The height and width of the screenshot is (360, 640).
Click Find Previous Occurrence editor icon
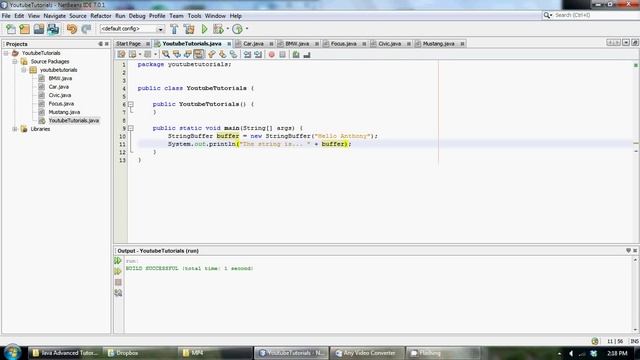(177, 54)
